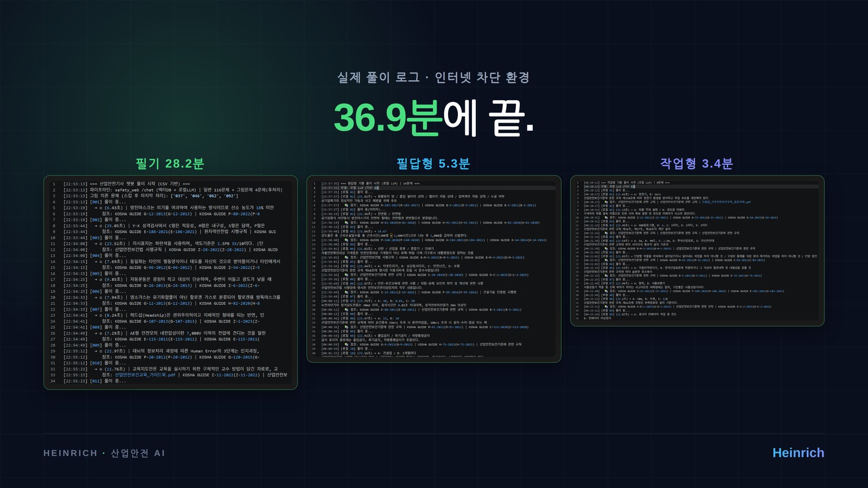Click the '필답형 5.3분' heading
The width and height of the screenshot is (868, 488).
pos(433,163)
